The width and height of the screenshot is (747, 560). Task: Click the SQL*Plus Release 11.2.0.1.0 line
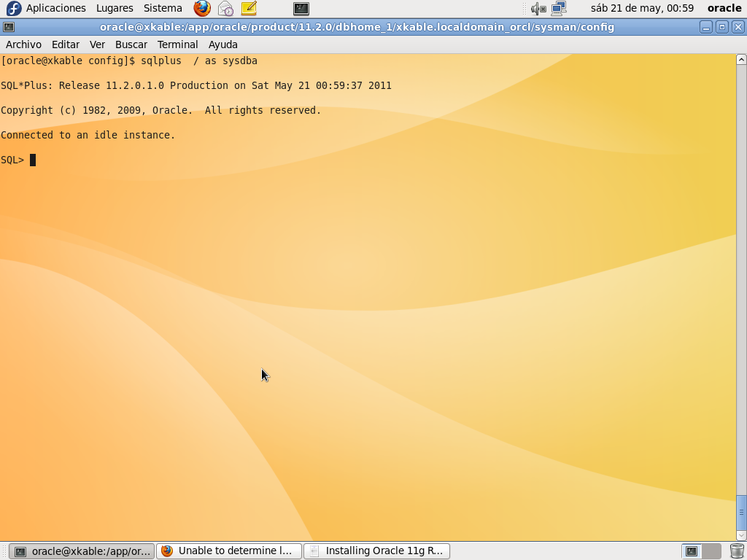pos(196,86)
